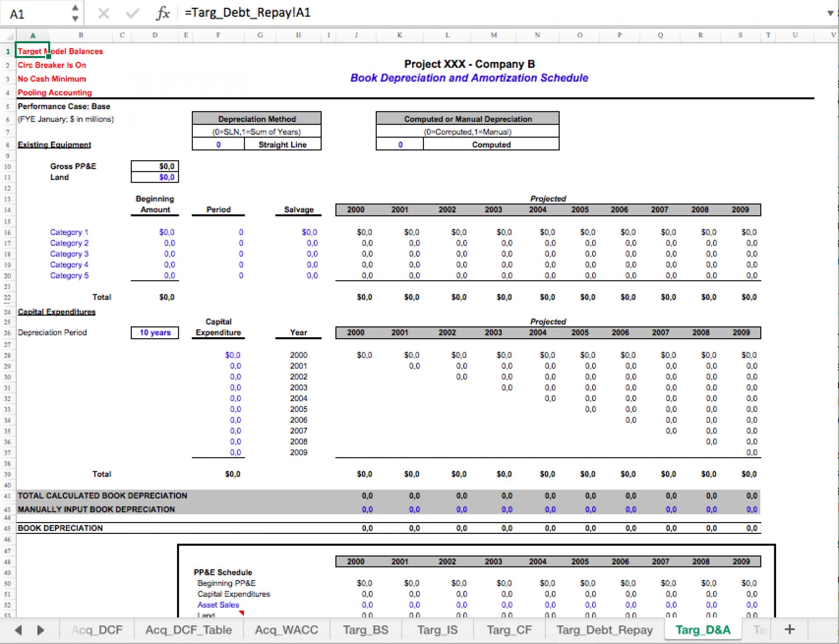Select the Targ_D&A sheet tab
The image size is (839, 644).
tap(703, 630)
